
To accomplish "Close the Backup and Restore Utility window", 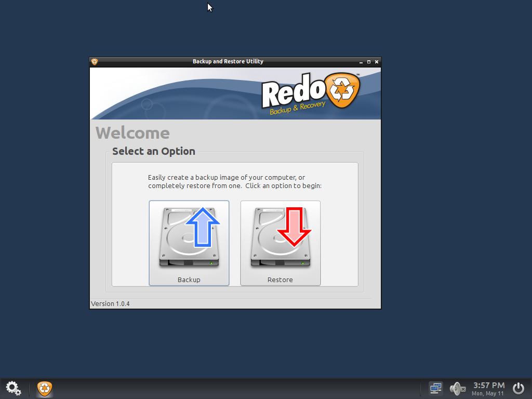I will point(377,62).
